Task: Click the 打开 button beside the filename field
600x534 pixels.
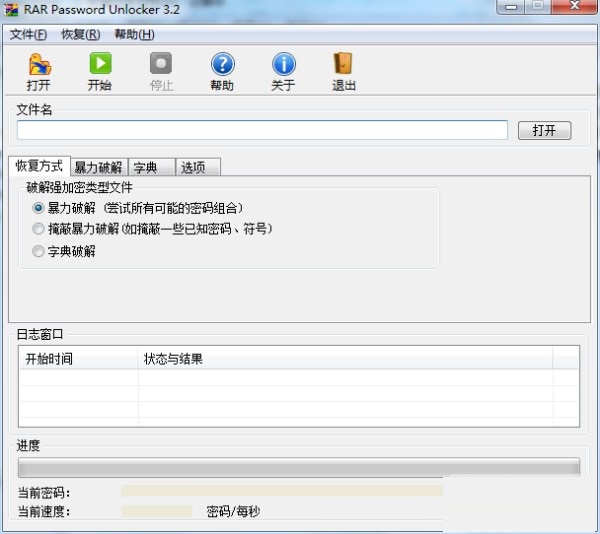Action: pyautogui.click(x=544, y=131)
